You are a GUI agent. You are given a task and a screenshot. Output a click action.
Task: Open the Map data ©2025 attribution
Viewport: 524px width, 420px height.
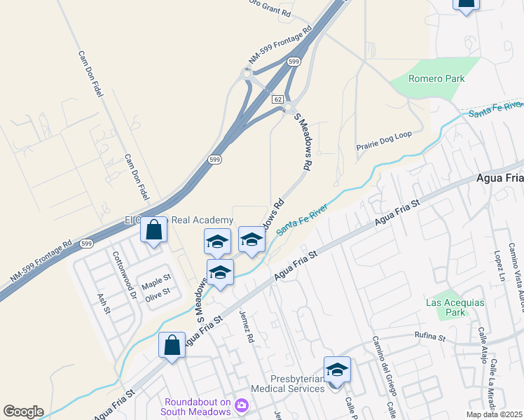coord(495,414)
